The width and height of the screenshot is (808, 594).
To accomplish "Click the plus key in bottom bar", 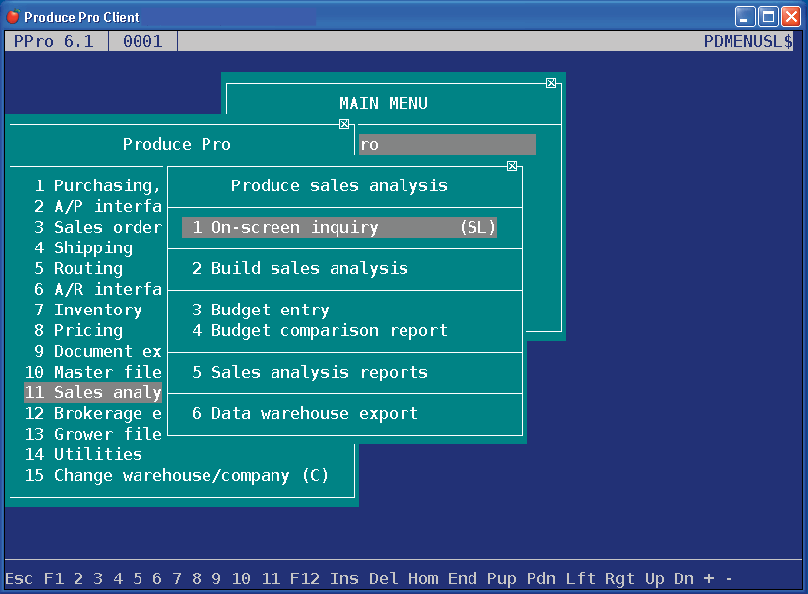I will [709, 579].
